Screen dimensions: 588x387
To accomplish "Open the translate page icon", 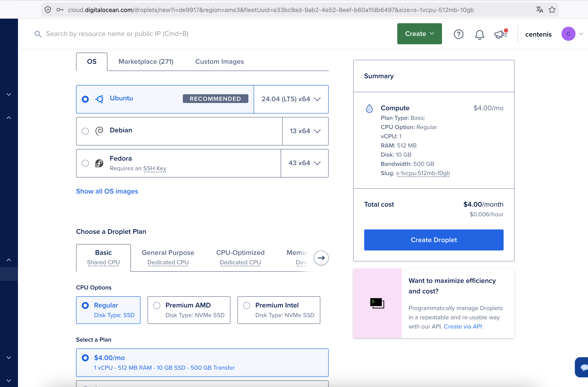I will tap(539, 10).
